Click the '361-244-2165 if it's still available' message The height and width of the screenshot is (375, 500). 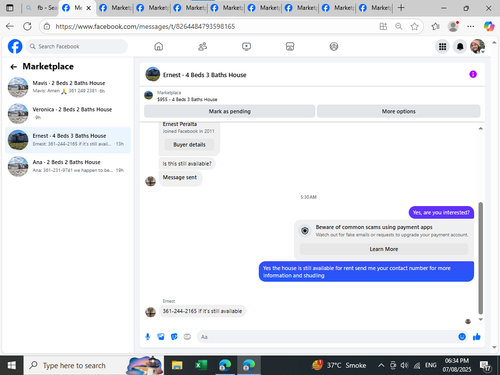pos(202,311)
